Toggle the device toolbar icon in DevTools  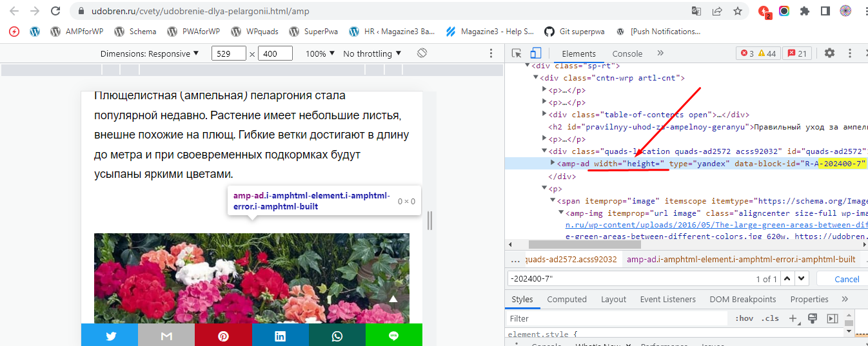pos(535,53)
